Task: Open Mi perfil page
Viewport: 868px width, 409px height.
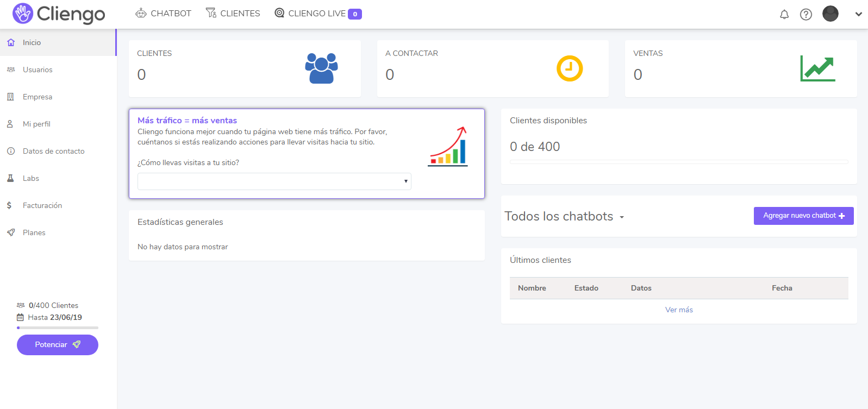Action: pos(58,124)
